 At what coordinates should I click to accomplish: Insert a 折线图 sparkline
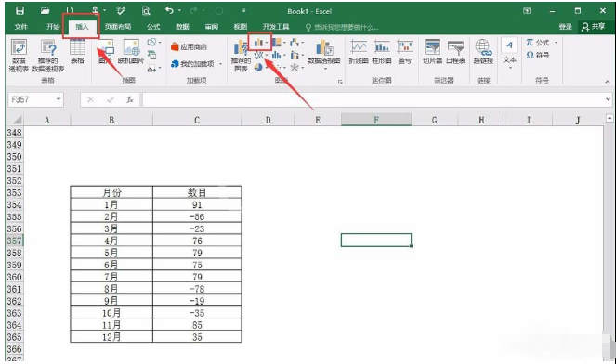click(x=359, y=51)
